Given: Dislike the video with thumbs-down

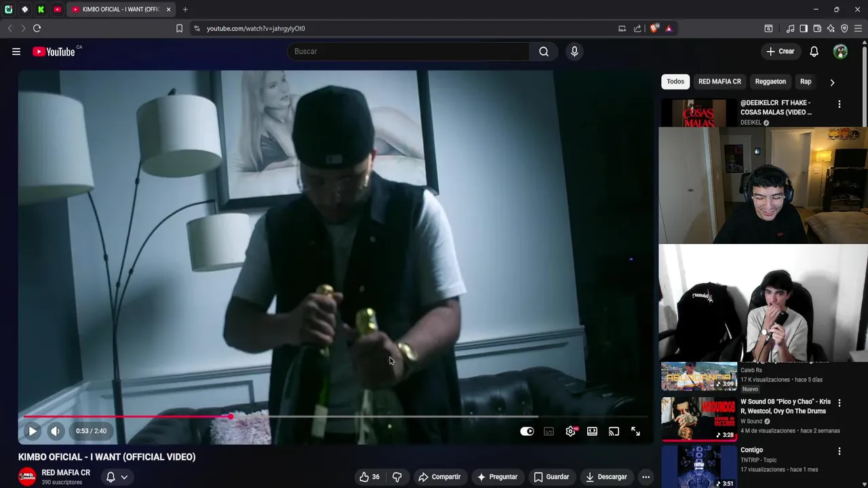Looking at the screenshot, I should pyautogui.click(x=397, y=477).
